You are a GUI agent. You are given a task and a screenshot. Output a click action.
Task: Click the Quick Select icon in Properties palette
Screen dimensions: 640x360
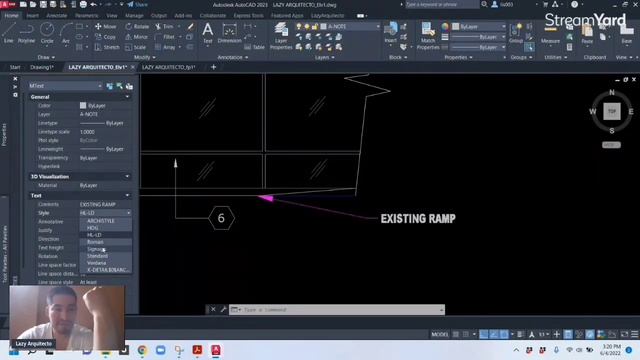[129, 86]
